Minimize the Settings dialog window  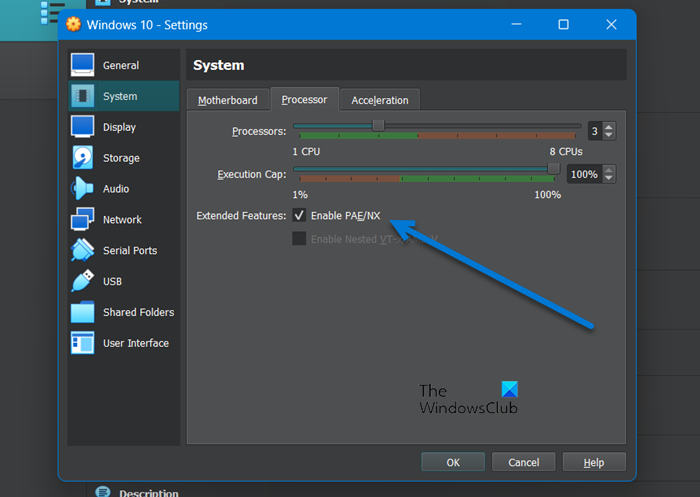(517, 24)
